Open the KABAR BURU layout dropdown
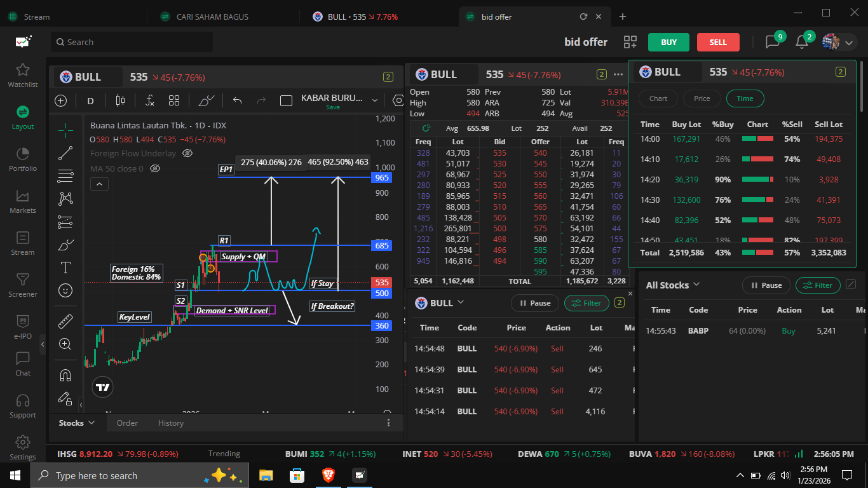This screenshot has height=488, width=868. coord(374,100)
